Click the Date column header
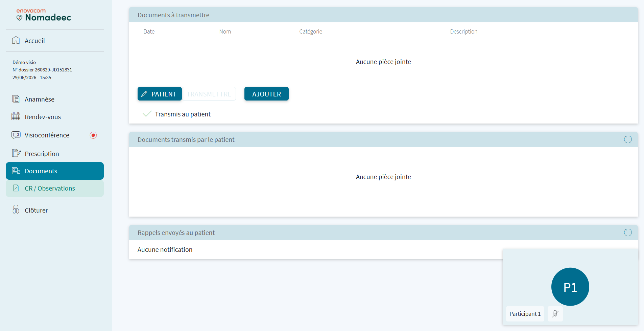644x331 pixels. coord(149,31)
